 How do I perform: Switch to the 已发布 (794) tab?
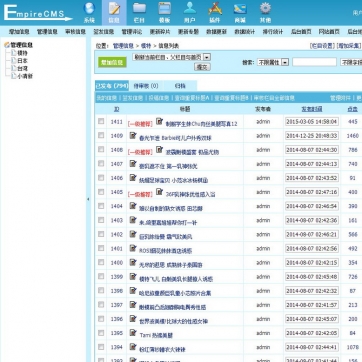112,86
